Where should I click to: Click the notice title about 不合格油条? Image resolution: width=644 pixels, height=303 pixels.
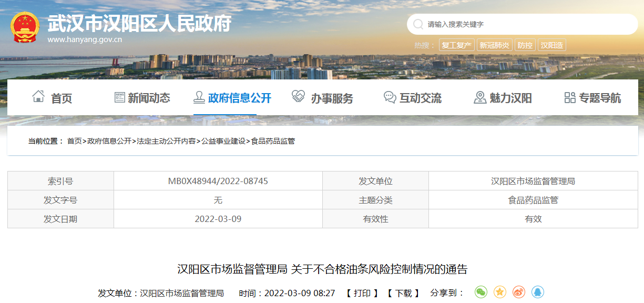pyautogui.click(x=322, y=269)
